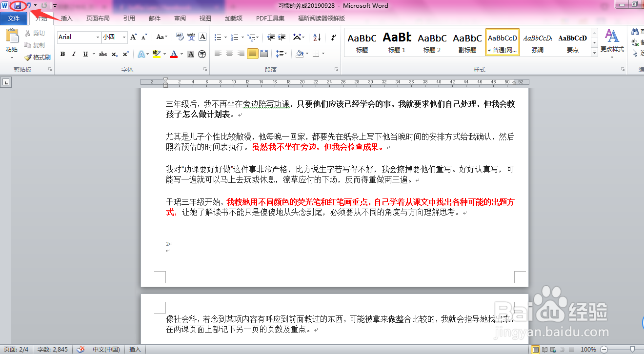Click the Show/Hide paragraph marks icon

point(333,37)
